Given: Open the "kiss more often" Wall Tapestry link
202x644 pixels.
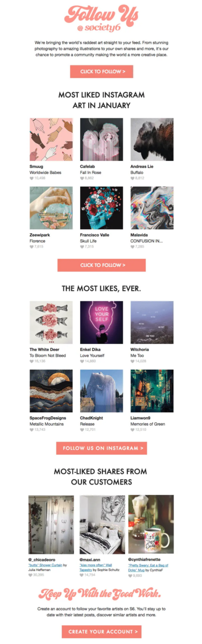Looking at the screenshot, I should pos(96,565).
